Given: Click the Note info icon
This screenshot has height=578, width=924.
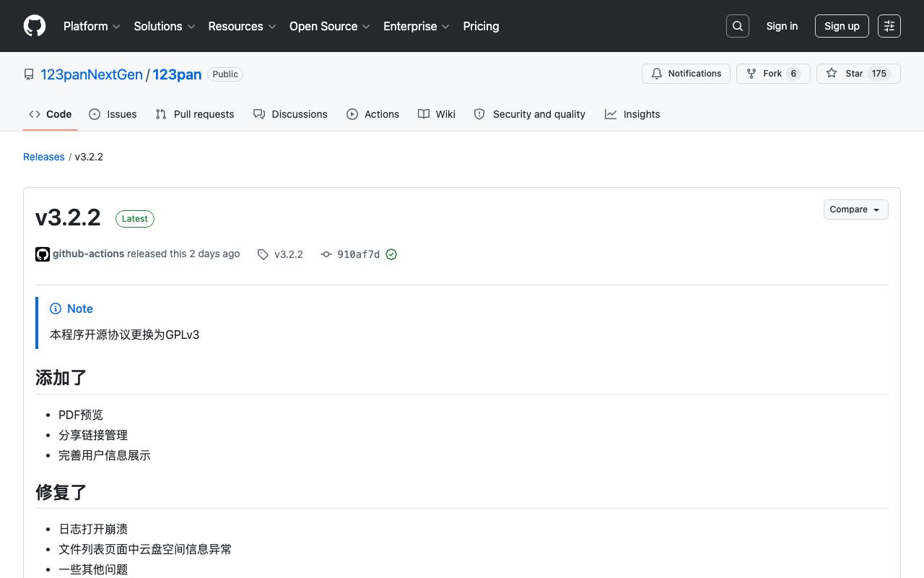Looking at the screenshot, I should click(x=56, y=309).
